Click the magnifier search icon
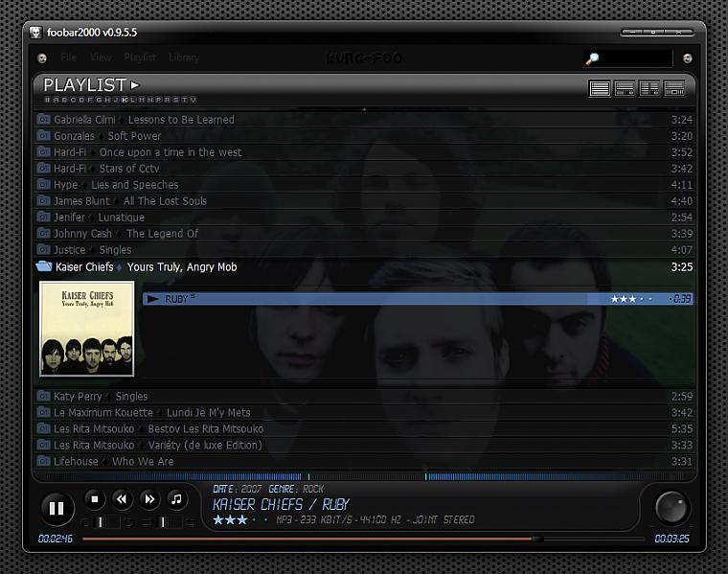Screen dimensions: 728x574 (592, 58)
